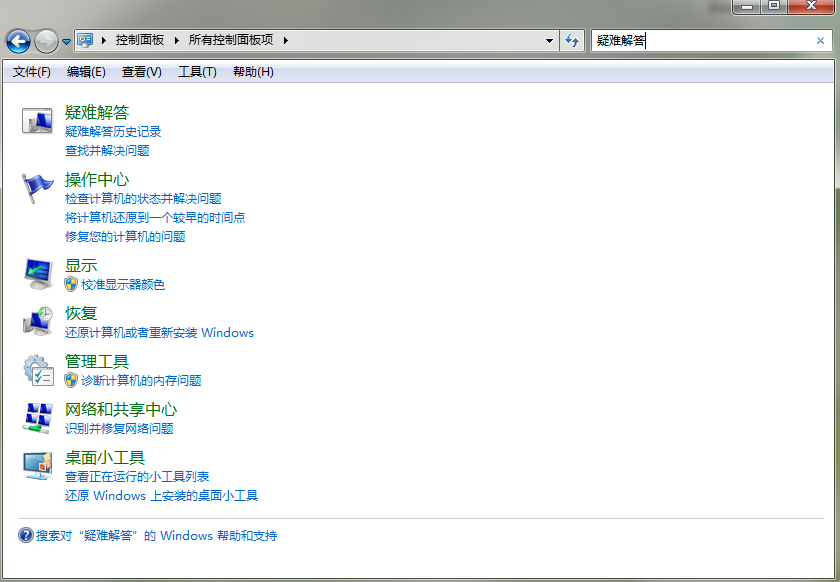Image resolution: width=840 pixels, height=582 pixels.
Task: Open the 编辑(E) menu
Action: click(86, 72)
